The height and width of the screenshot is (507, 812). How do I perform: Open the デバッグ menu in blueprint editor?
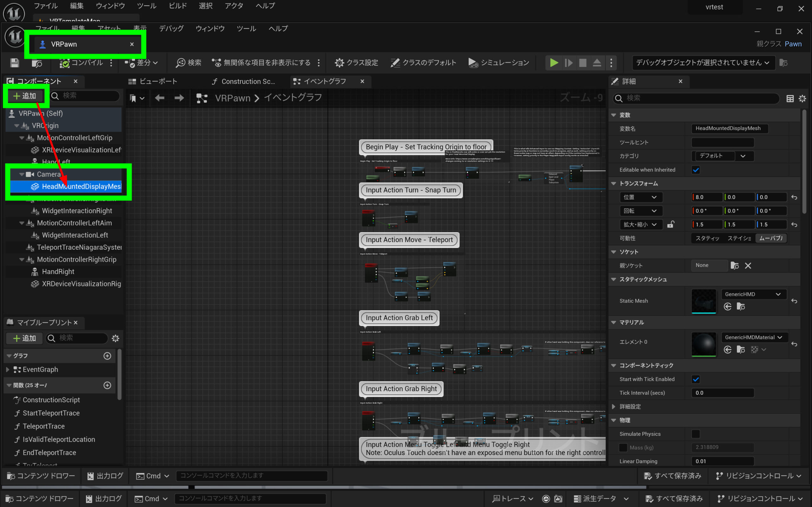tap(171, 29)
